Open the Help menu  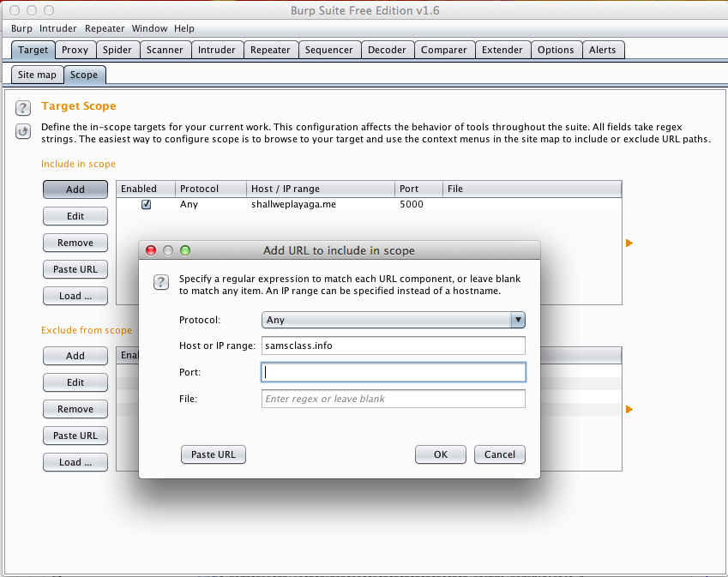click(184, 28)
